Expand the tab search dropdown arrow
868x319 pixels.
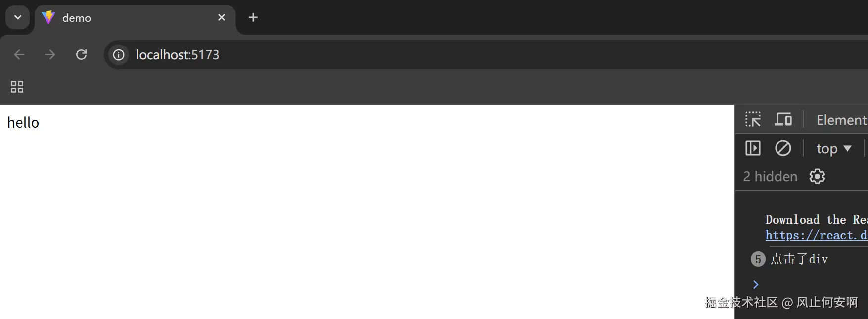(18, 17)
